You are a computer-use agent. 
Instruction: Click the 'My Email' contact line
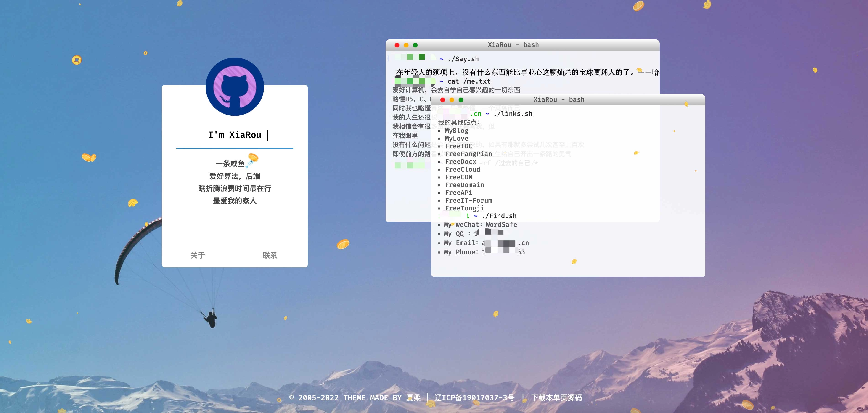point(486,243)
